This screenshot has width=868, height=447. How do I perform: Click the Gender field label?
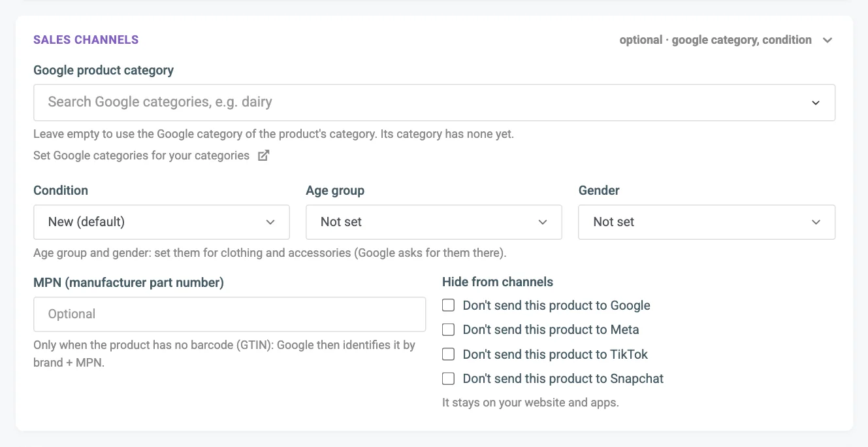[x=599, y=190]
